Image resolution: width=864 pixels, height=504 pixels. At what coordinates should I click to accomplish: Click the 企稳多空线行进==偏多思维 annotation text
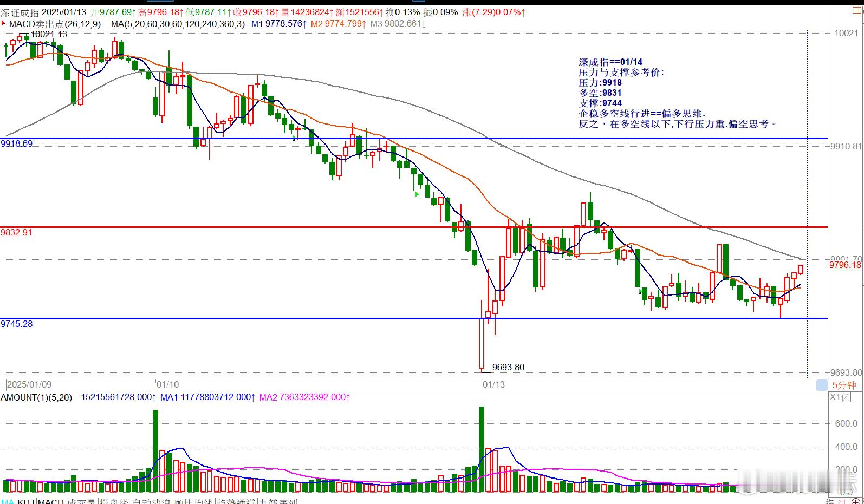pos(642,114)
